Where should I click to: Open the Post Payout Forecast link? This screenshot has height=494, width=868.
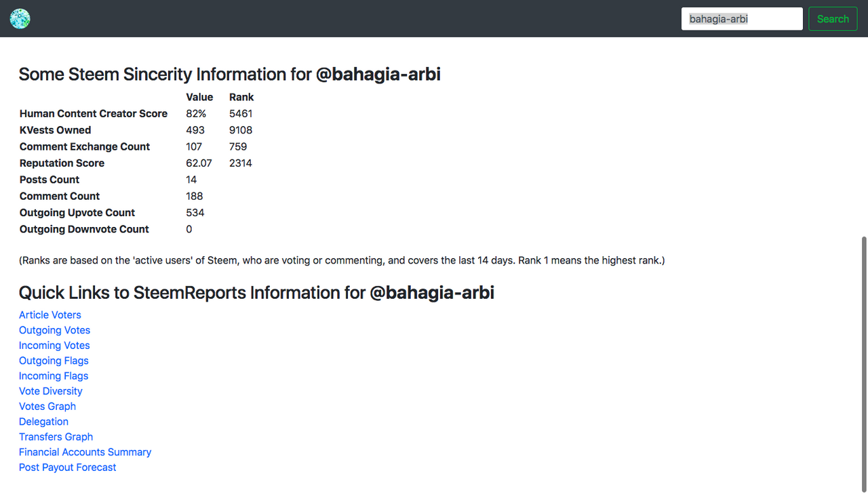point(68,468)
